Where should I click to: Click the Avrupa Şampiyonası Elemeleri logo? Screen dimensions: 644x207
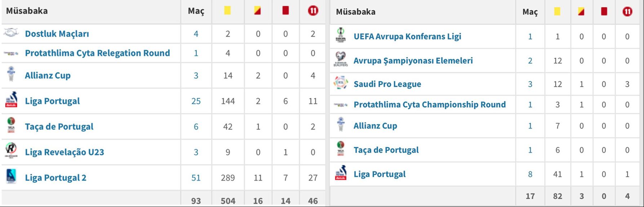341,59
